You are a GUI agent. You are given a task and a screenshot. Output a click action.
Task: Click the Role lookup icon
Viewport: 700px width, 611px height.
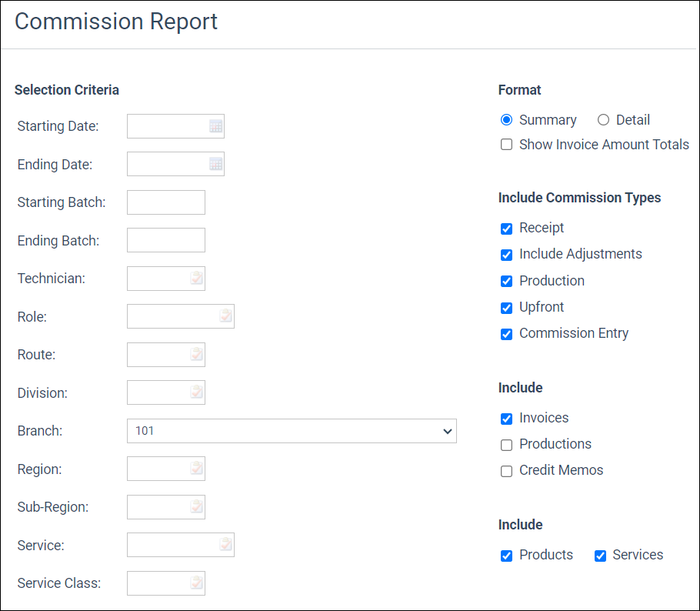(x=225, y=316)
